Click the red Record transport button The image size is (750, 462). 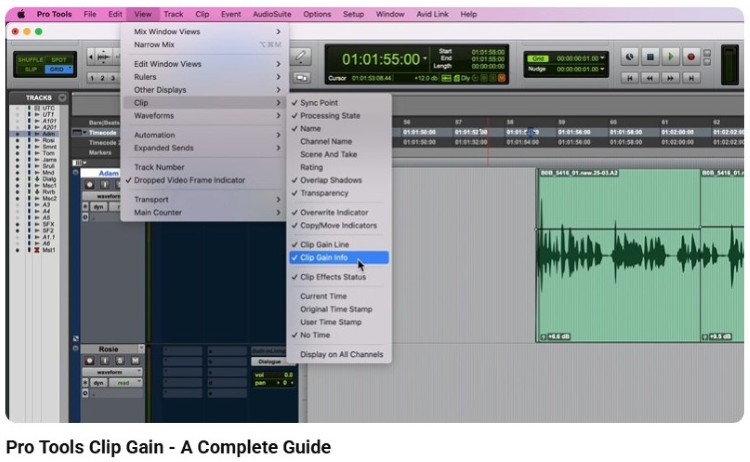[691, 57]
